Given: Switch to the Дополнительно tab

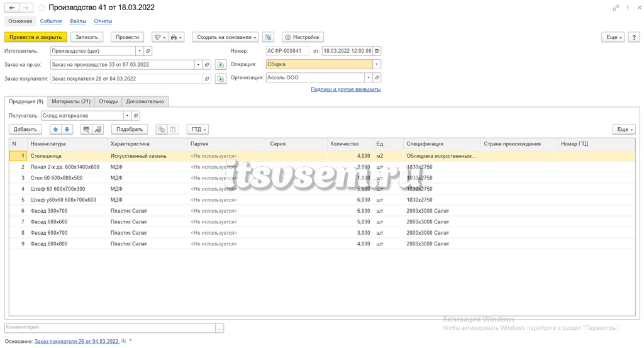Looking at the screenshot, I should (145, 101).
